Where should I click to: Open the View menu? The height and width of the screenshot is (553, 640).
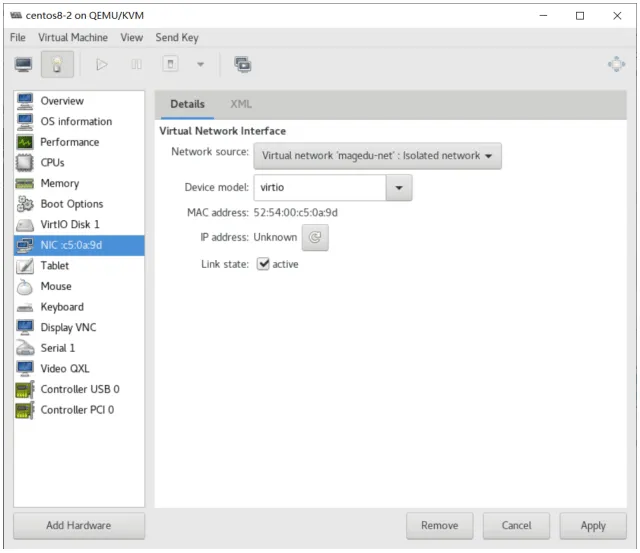131,38
